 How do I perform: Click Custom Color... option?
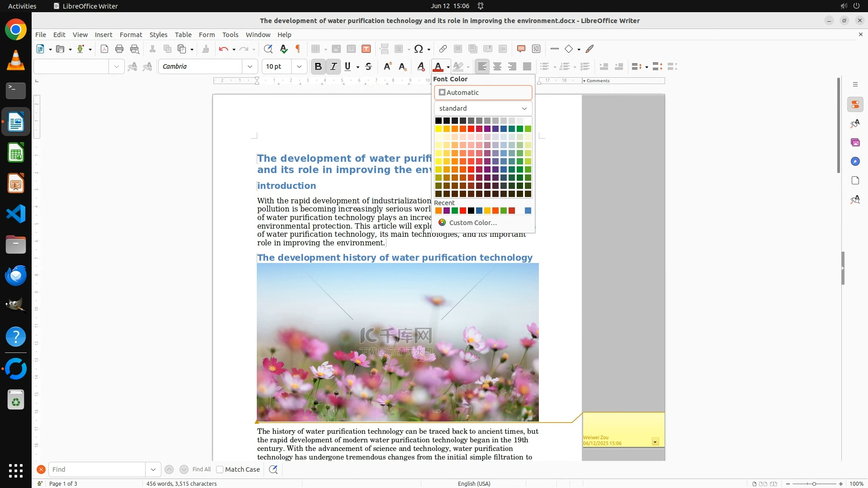tap(472, 223)
